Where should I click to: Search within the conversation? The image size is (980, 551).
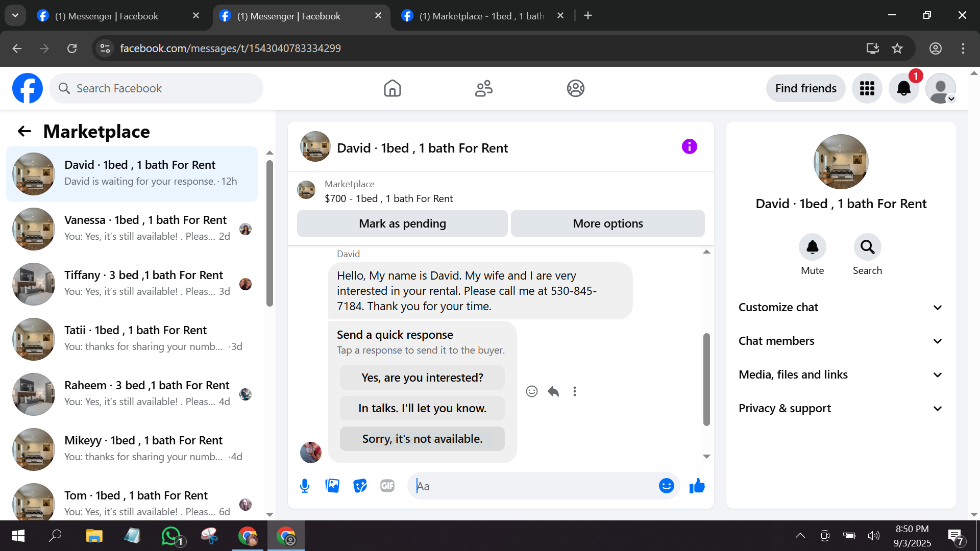[867, 247]
